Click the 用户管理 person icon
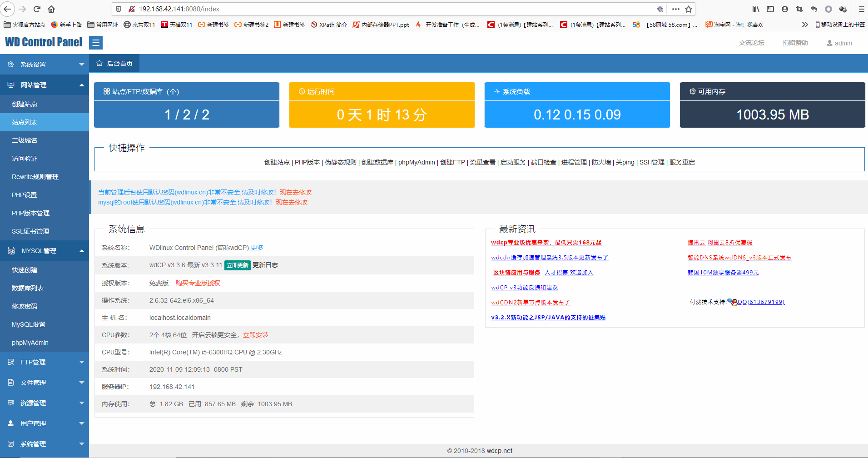Viewport: 868px width, 458px height. (11, 423)
